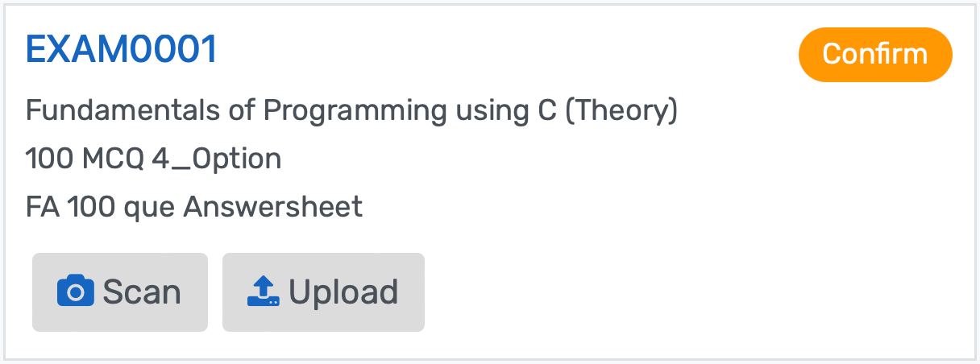This screenshot has width=980, height=364.
Task: Click the word "Scan" beside the camera
Action: (142, 292)
